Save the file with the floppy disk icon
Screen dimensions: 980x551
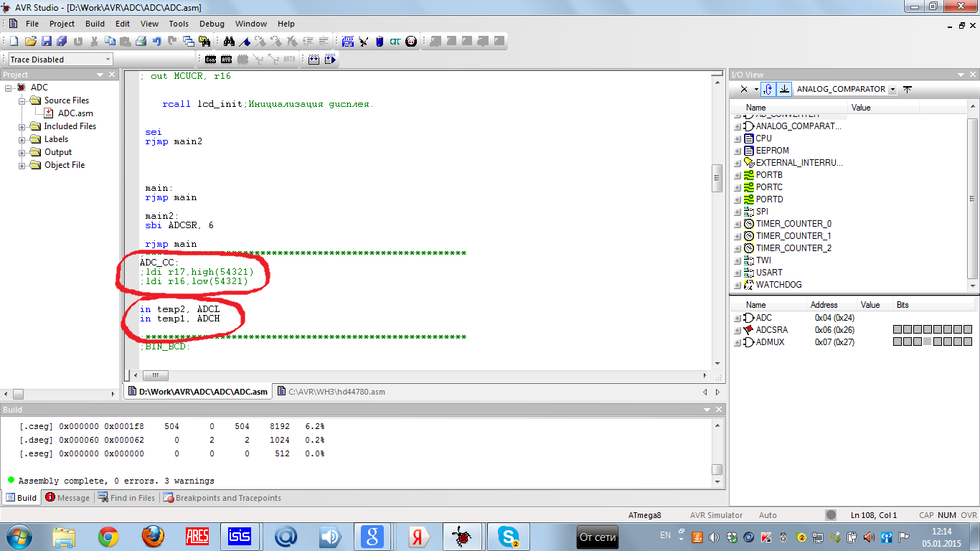tap(47, 42)
